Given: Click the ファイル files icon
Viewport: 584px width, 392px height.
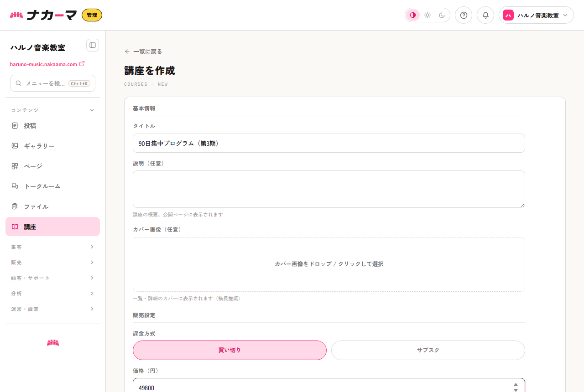Looking at the screenshot, I should (15, 206).
